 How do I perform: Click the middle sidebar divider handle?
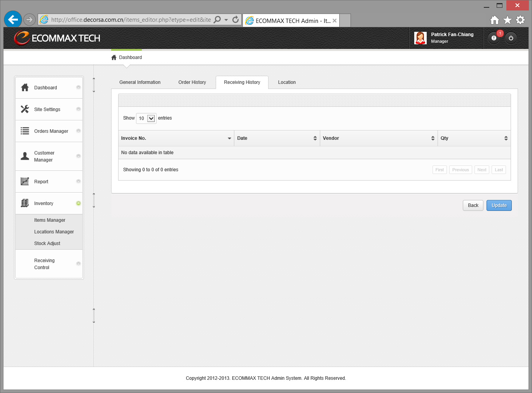(x=94, y=200)
